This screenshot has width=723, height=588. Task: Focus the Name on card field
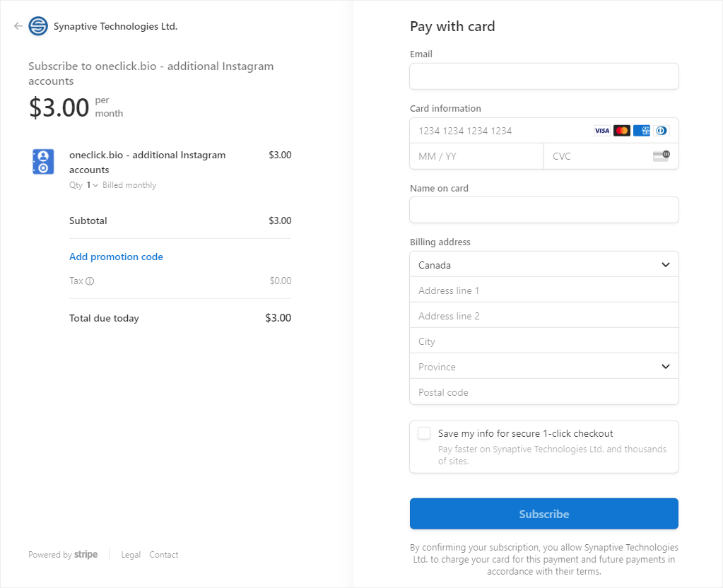(x=544, y=210)
